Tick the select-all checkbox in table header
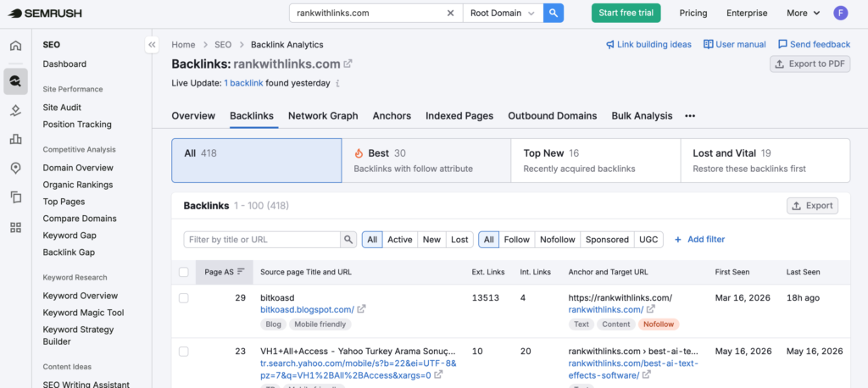 tap(184, 272)
